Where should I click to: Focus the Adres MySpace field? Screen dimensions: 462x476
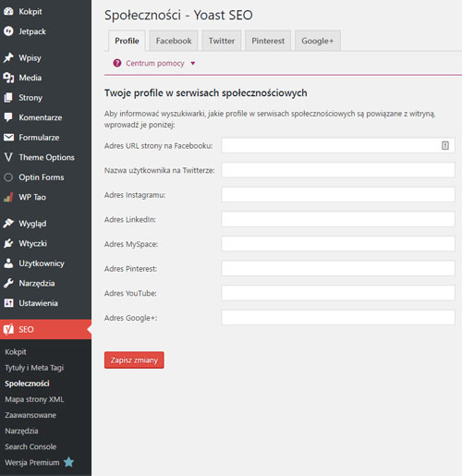point(338,244)
